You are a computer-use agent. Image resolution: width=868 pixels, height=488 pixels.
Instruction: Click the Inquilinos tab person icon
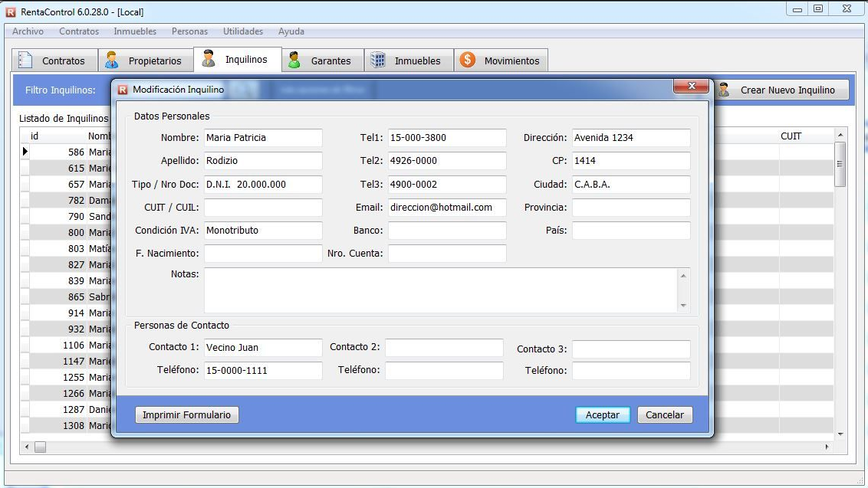[209, 59]
